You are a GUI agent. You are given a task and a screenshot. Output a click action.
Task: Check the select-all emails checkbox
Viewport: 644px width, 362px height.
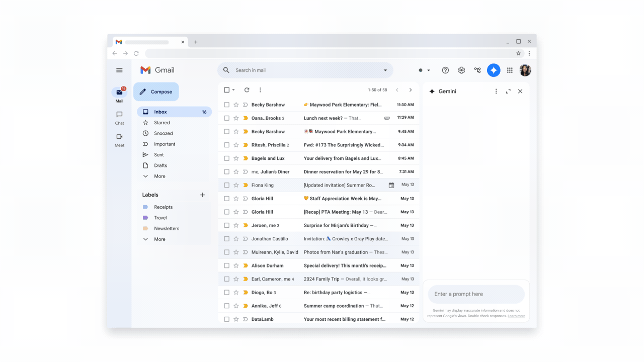coord(226,89)
